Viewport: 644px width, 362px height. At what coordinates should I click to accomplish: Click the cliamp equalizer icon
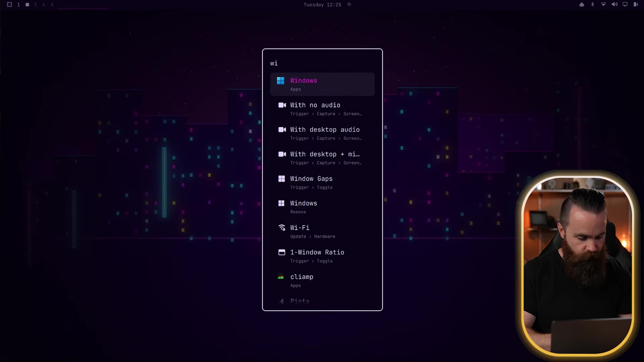coord(281,277)
